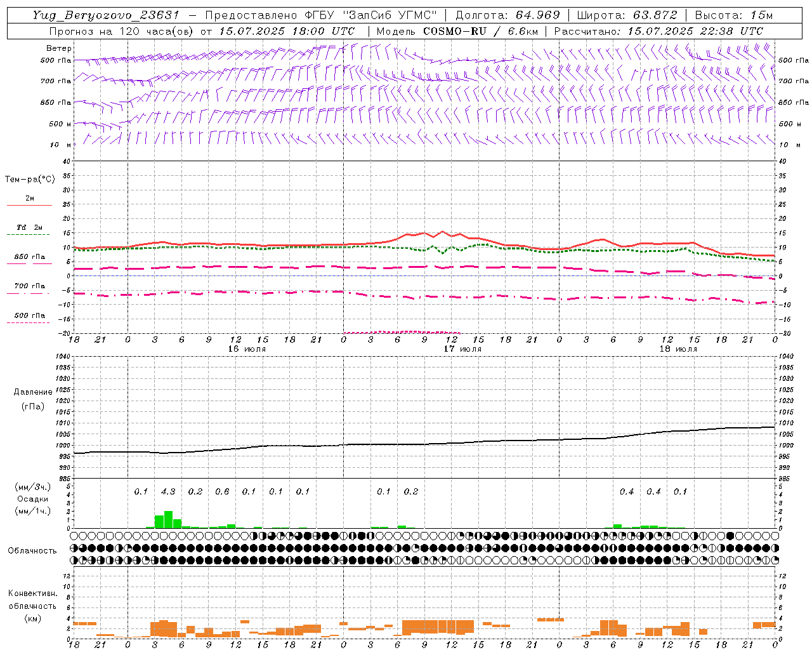Click the Давление pressure panel label
The height and width of the screenshot is (650, 812).
point(33,392)
